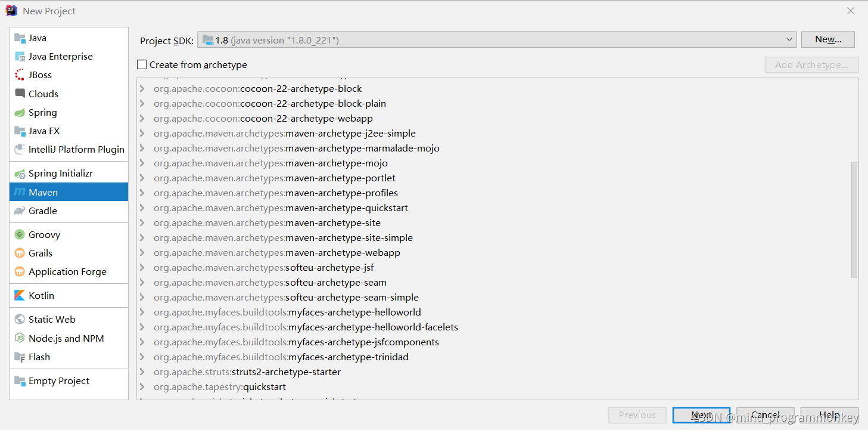The width and height of the screenshot is (868, 430).
Task: Click the Help button
Action: (829, 415)
